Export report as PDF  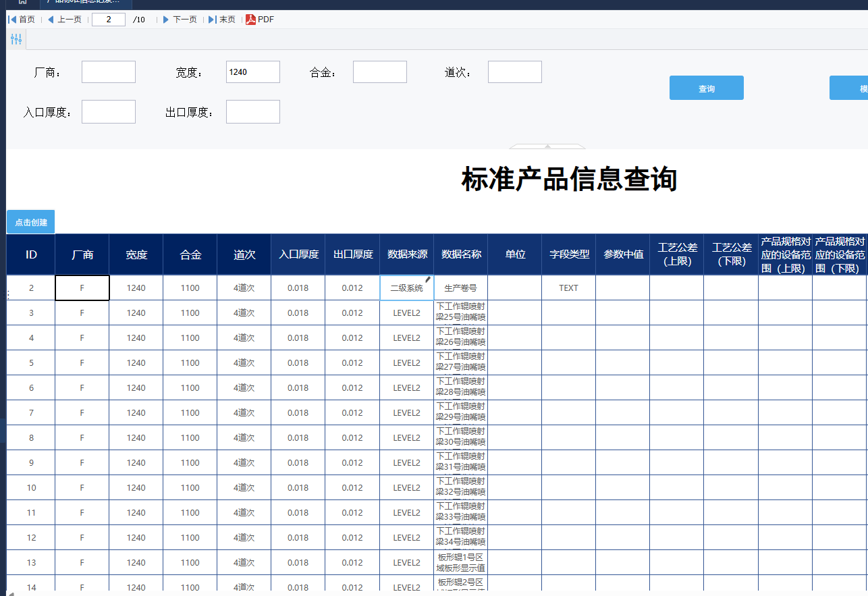point(260,20)
